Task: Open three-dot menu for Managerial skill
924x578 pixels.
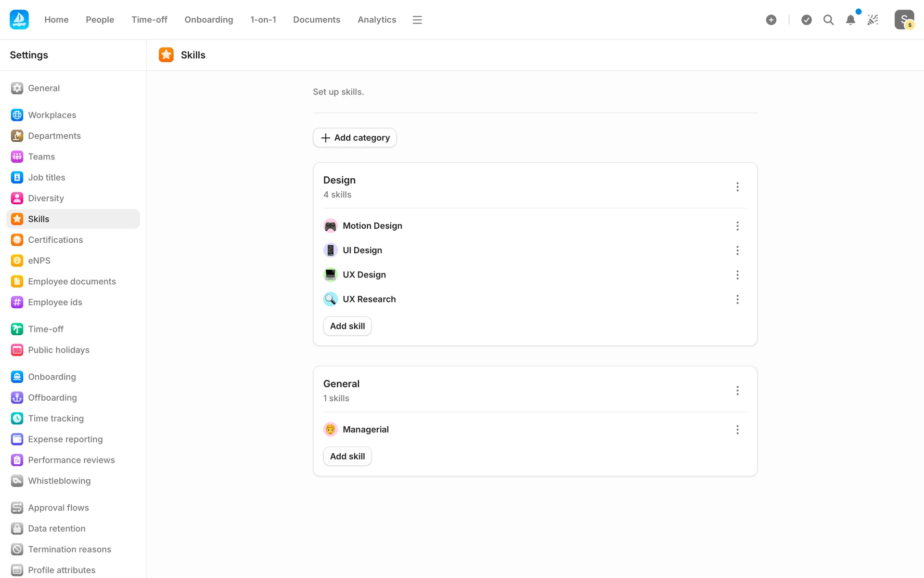Action: (737, 430)
